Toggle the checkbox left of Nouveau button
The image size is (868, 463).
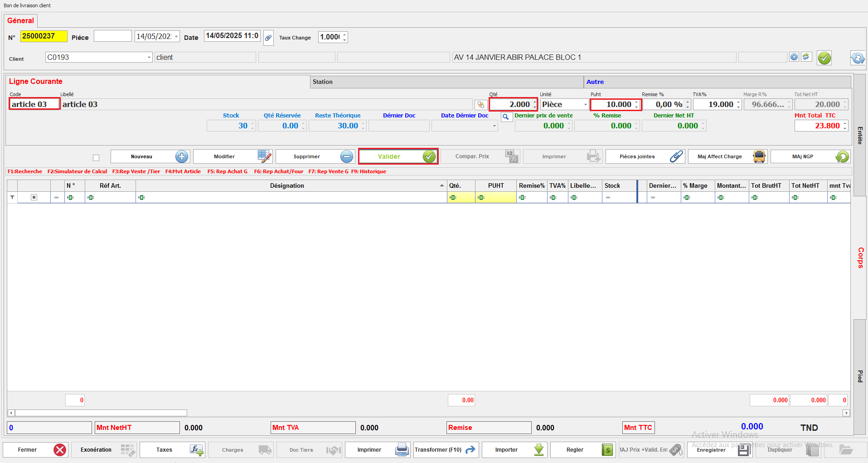[x=96, y=158]
